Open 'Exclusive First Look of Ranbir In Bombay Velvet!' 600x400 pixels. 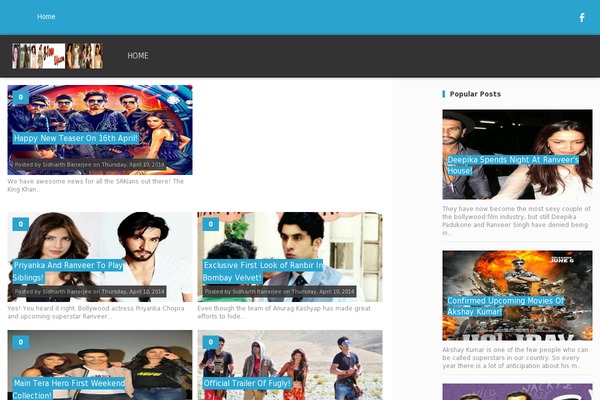click(x=263, y=271)
